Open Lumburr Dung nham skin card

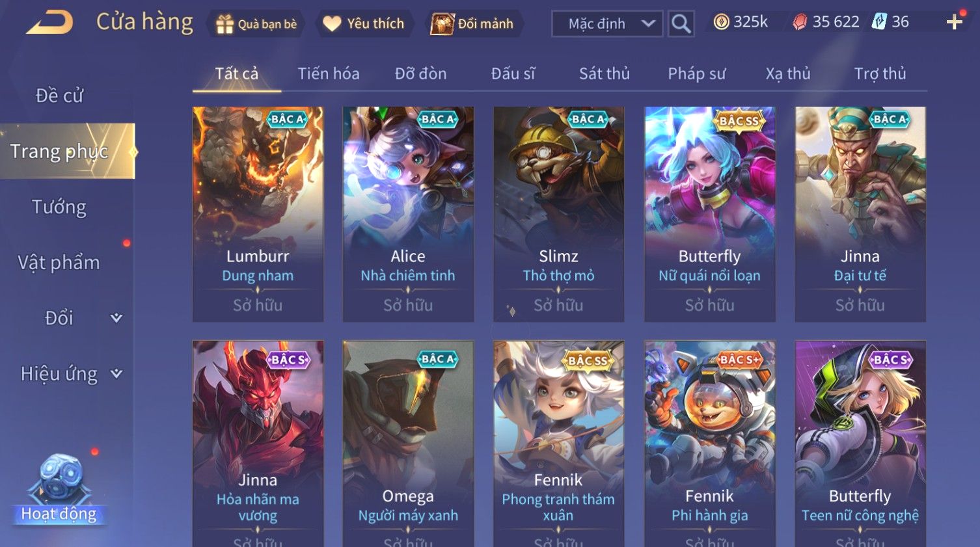(x=258, y=214)
